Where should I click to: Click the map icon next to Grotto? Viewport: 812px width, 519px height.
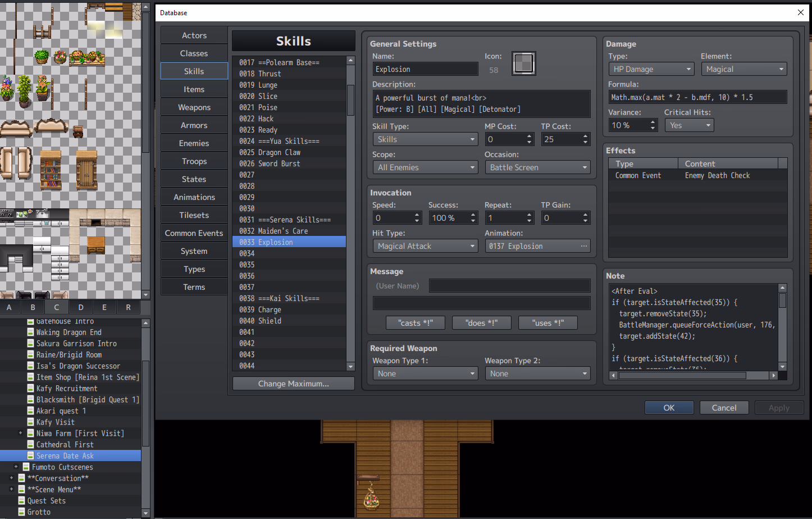point(22,512)
